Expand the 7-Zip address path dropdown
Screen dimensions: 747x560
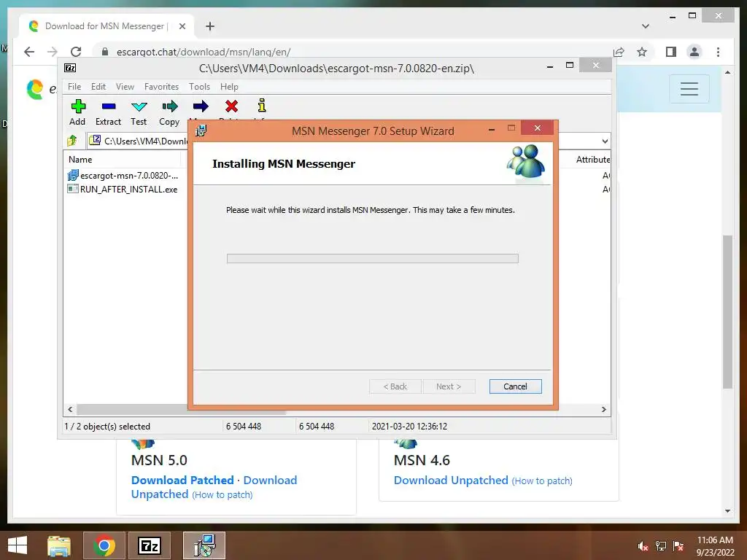coord(605,141)
